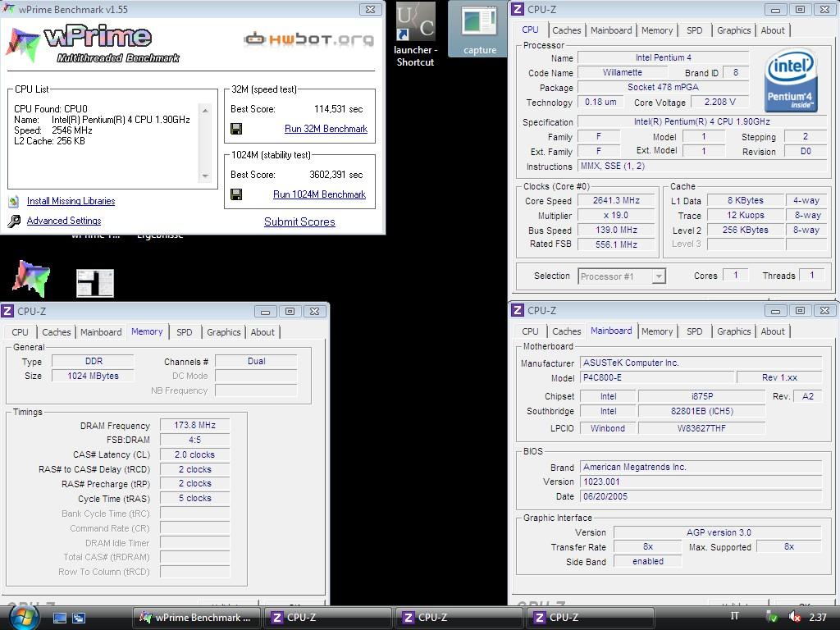Image resolution: width=840 pixels, height=630 pixels.
Task: Click the wPrime title bar icon
Action: click(x=9, y=9)
